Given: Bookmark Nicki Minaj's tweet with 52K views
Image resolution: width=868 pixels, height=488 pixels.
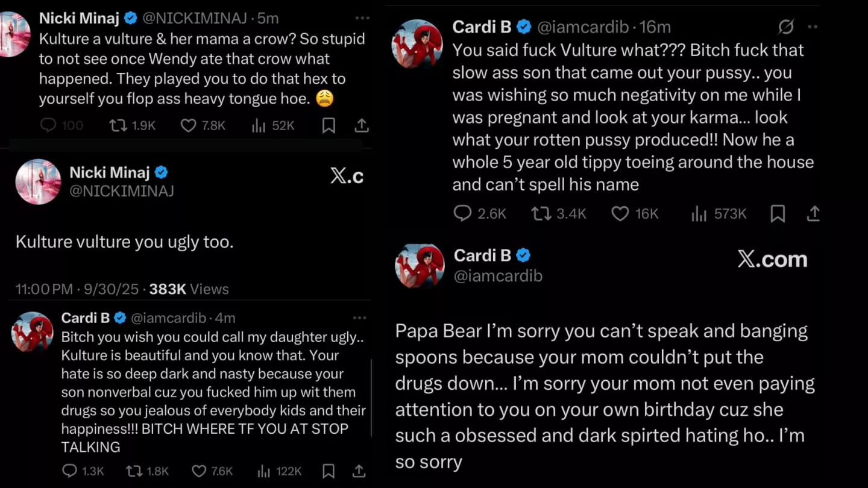Looking at the screenshot, I should (x=329, y=125).
